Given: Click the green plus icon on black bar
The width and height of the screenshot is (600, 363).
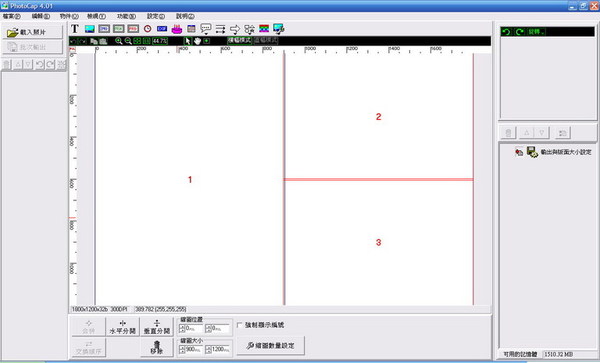Looking at the screenshot, I should (207, 41).
